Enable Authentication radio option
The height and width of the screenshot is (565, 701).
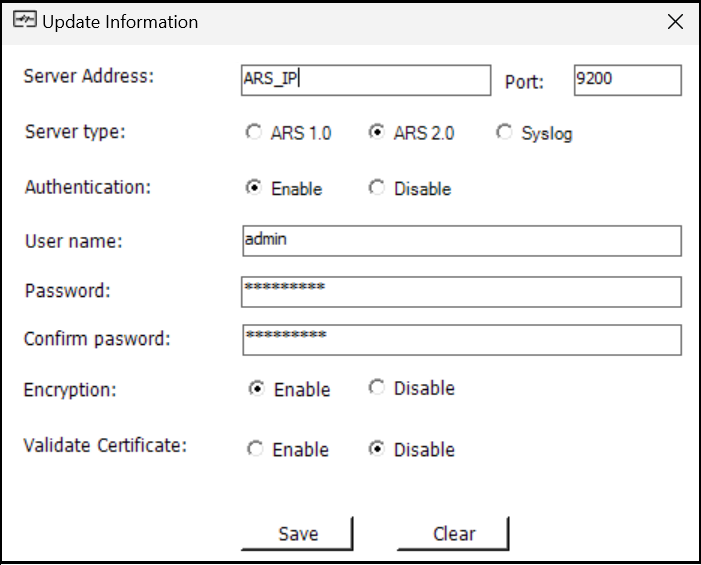click(254, 188)
